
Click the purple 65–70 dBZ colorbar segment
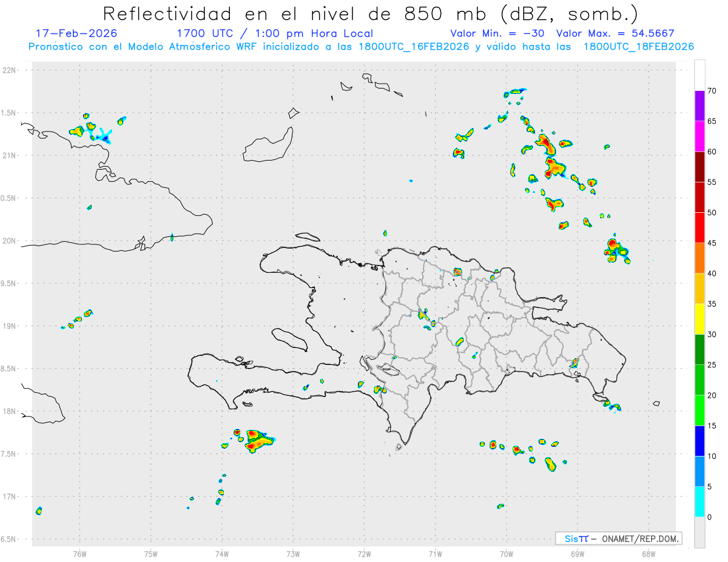click(699, 106)
